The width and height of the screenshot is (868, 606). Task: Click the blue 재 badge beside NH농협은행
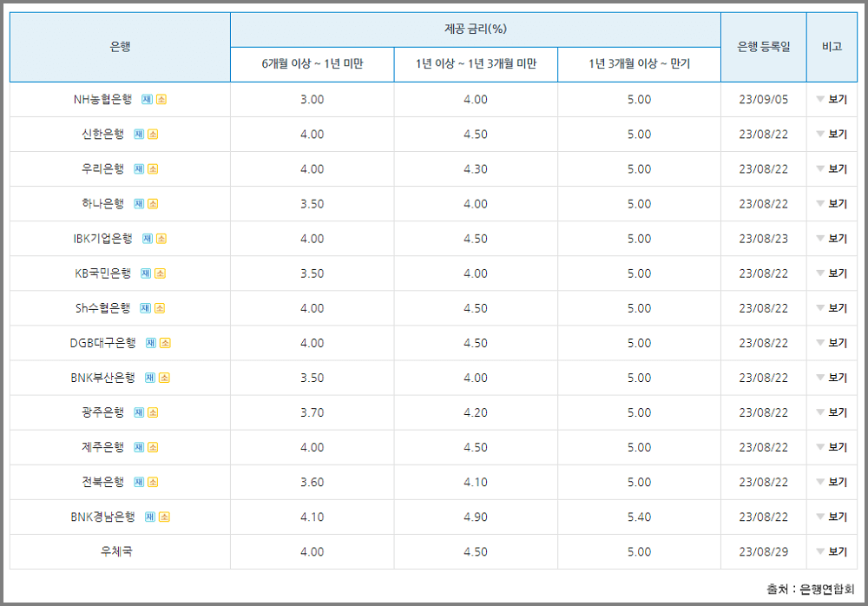coord(147,99)
